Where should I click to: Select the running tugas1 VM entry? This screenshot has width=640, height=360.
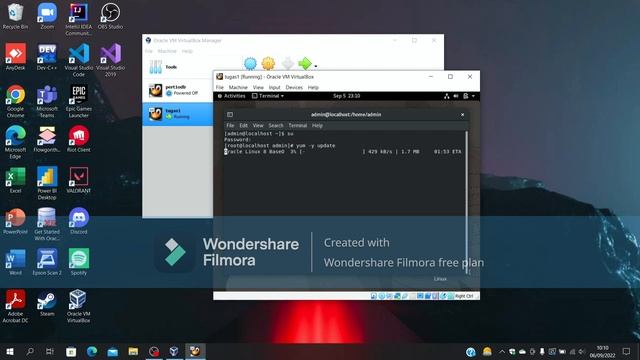[178, 114]
